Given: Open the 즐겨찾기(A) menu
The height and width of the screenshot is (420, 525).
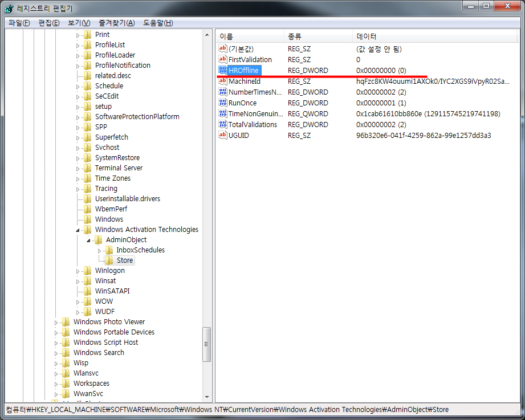Looking at the screenshot, I should pos(116,23).
